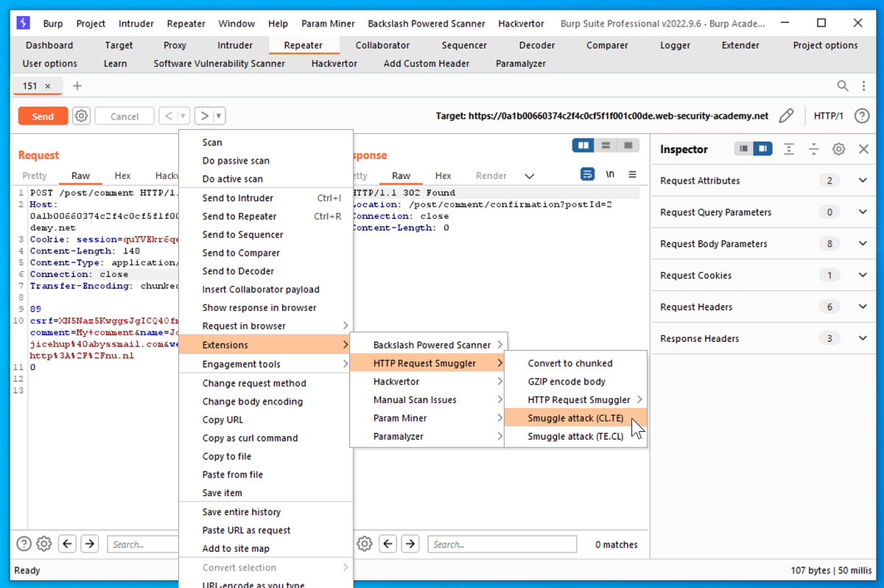
Task: Open forward history dropdown arrow
Action: coord(220,116)
